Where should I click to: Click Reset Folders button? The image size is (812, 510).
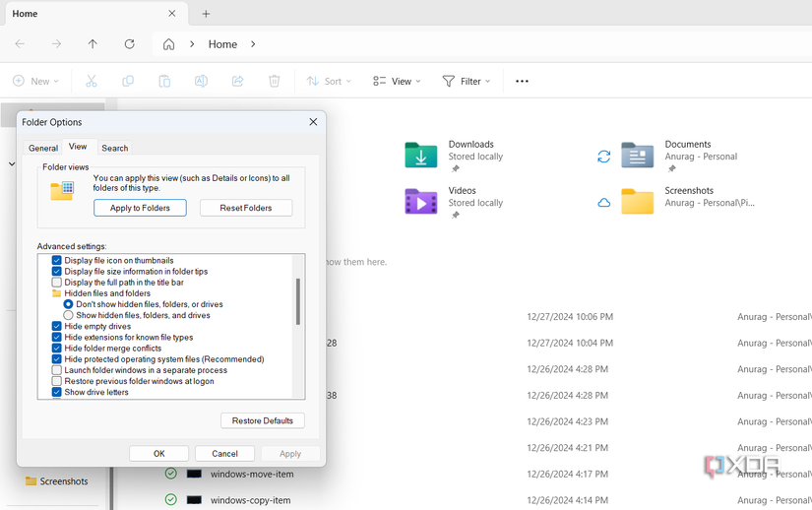pos(246,208)
